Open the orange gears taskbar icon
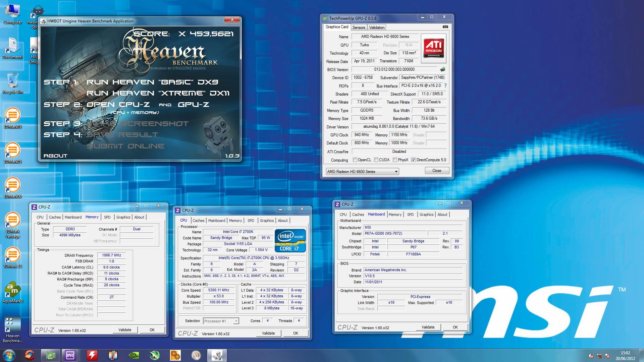The width and height of the screenshot is (644, 362). pyautogui.click(x=175, y=355)
